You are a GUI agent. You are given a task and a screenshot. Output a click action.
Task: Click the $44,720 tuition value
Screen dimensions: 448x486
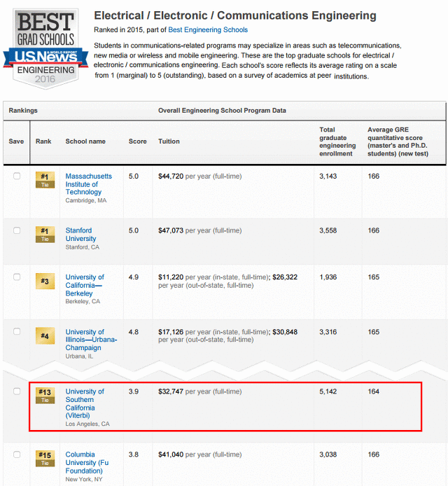click(x=171, y=176)
